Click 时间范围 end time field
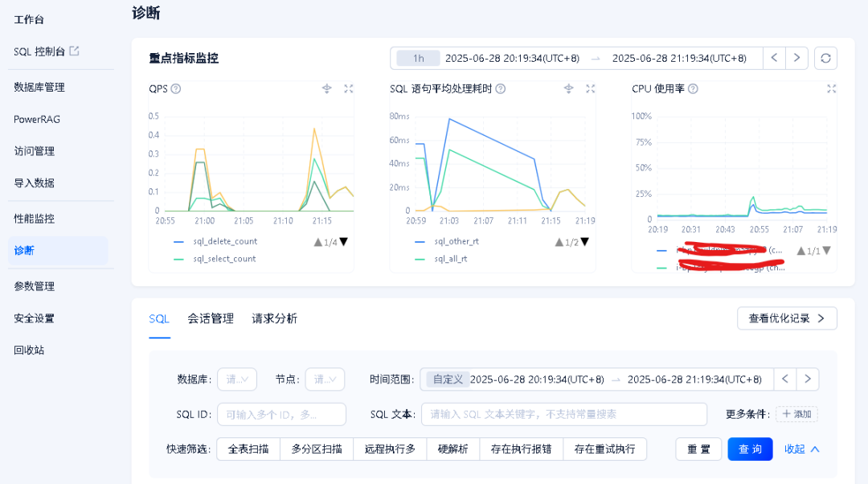This screenshot has height=484, width=868. [x=694, y=379]
